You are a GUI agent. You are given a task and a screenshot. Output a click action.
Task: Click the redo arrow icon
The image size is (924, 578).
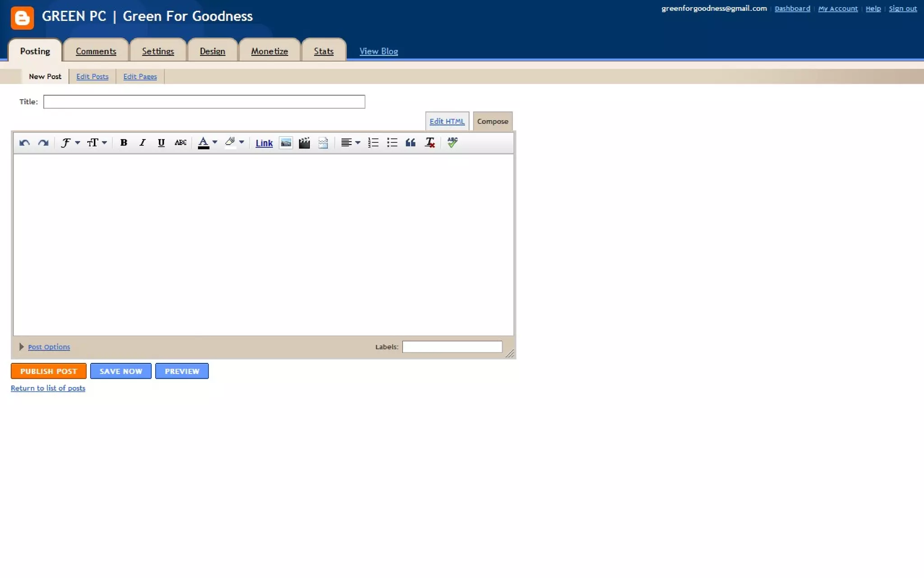(x=43, y=143)
